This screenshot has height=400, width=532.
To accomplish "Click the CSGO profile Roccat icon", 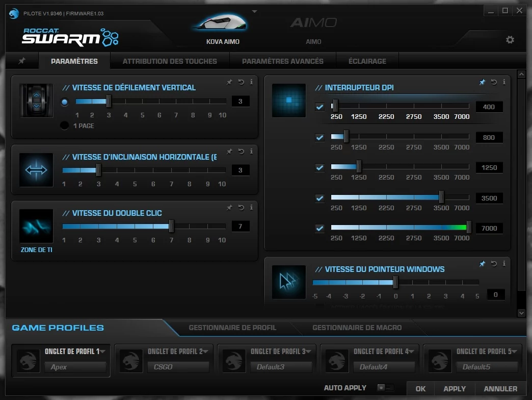I will [x=131, y=361].
